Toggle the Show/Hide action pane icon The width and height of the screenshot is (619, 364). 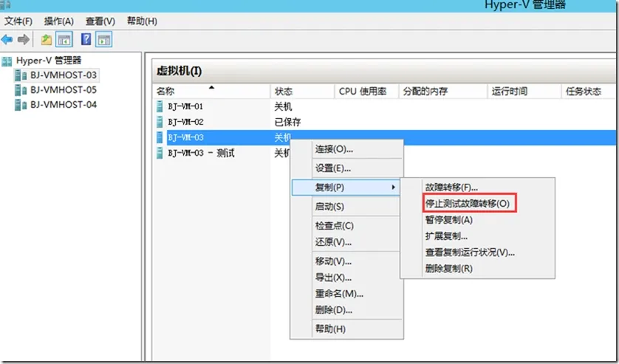click(104, 39)
